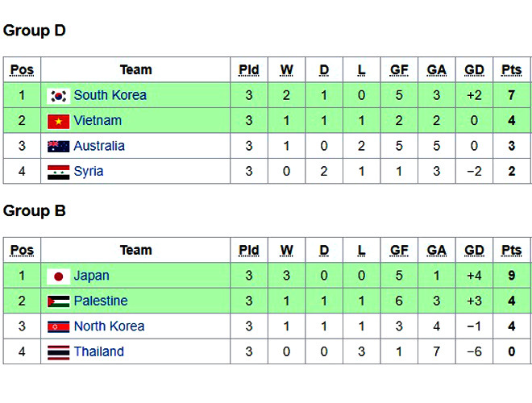The image size is (532, 403).
Task: Click the Pts header in Group D table
Action: coord(511,70)
